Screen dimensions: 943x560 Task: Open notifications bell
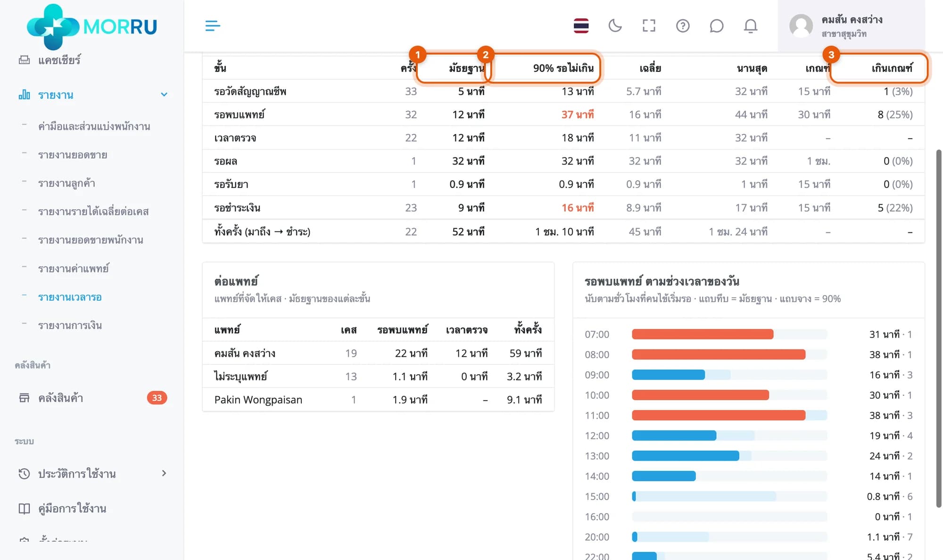coord(750,25)
